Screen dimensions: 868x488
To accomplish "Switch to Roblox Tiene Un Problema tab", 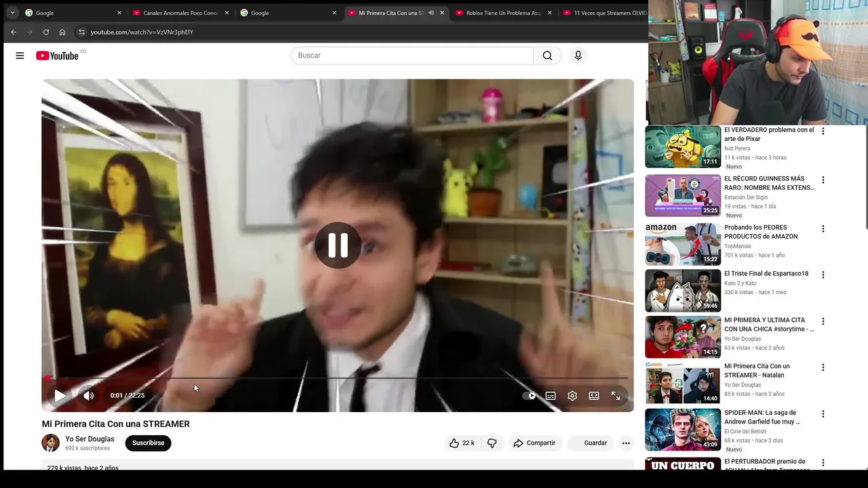I will pyautogui.click(x=503, y=13).
